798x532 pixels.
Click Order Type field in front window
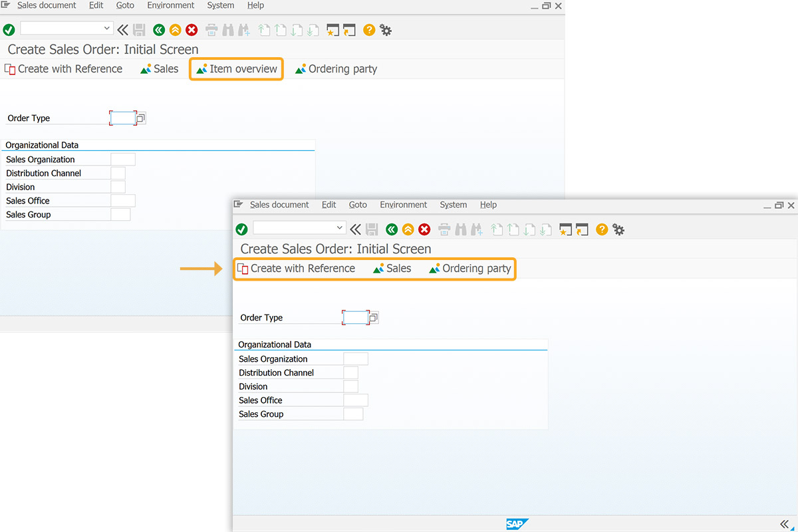click(356, 318)
